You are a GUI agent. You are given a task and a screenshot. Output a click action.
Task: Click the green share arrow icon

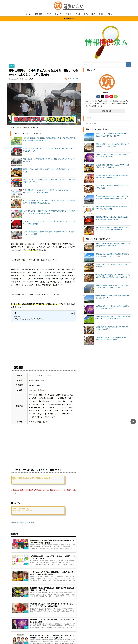click(116, 96)
